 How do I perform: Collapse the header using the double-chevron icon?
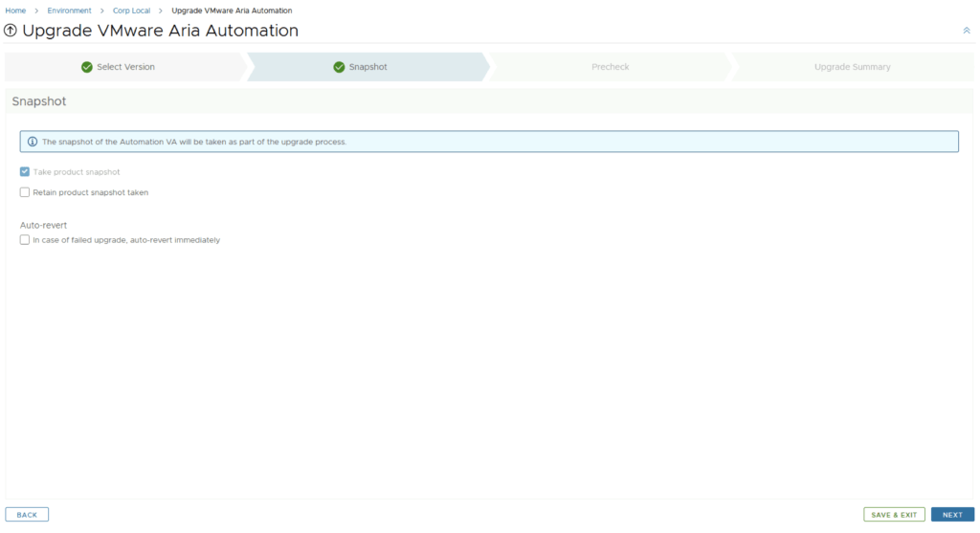(966, 31)
